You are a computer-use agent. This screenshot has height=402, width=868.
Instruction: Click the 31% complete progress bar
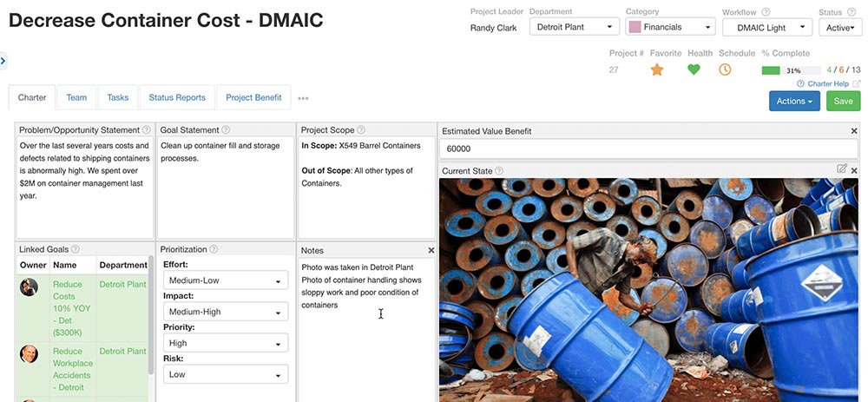coord(791,70)
